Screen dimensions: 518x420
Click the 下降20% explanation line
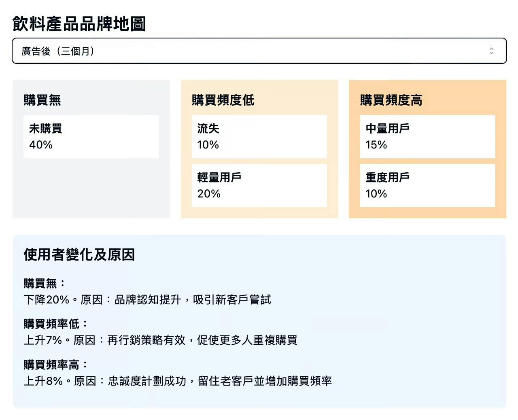[x=147, y=300]
